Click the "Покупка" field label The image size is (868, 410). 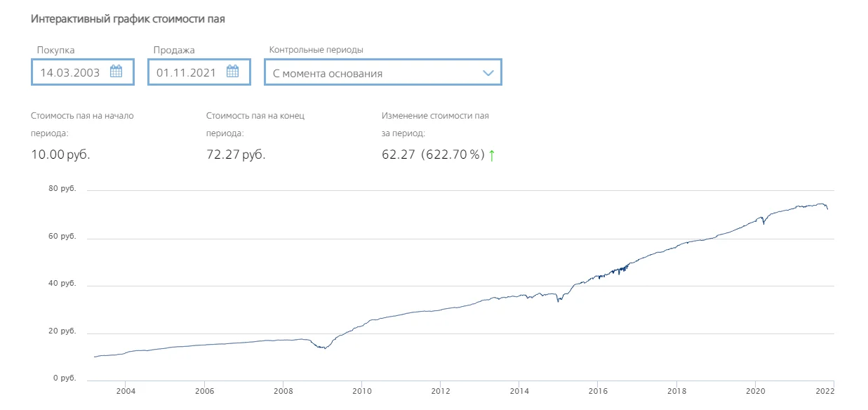coord(55,50)
